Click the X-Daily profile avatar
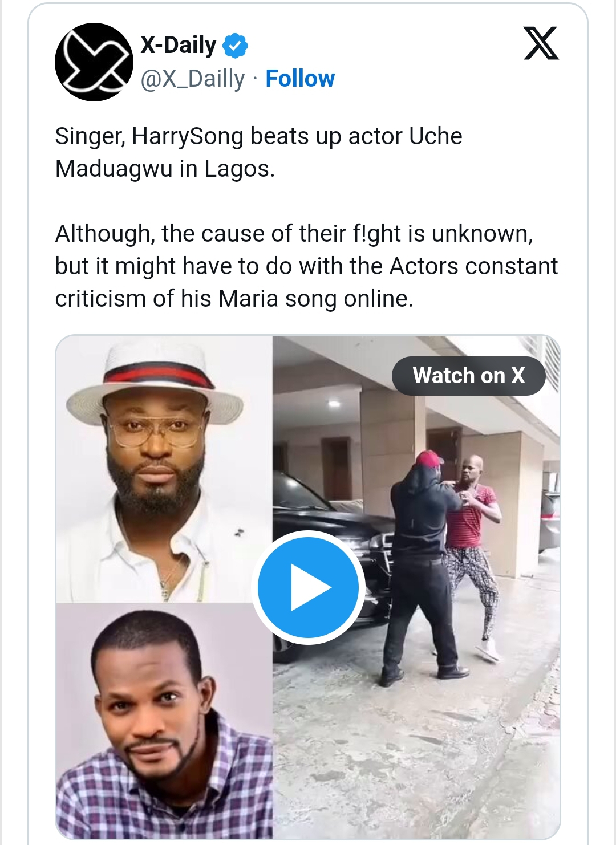 click(94, 62)
